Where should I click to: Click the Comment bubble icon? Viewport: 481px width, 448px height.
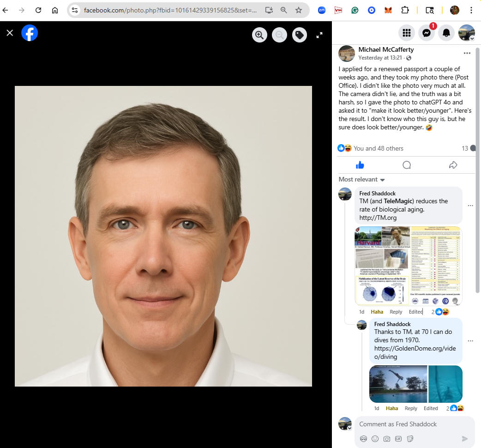point(407,165)
